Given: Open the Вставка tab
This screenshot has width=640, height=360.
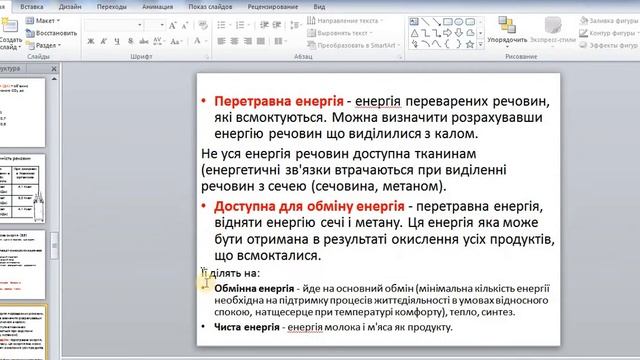Looking at the screenshot, I should pos(31,7).
